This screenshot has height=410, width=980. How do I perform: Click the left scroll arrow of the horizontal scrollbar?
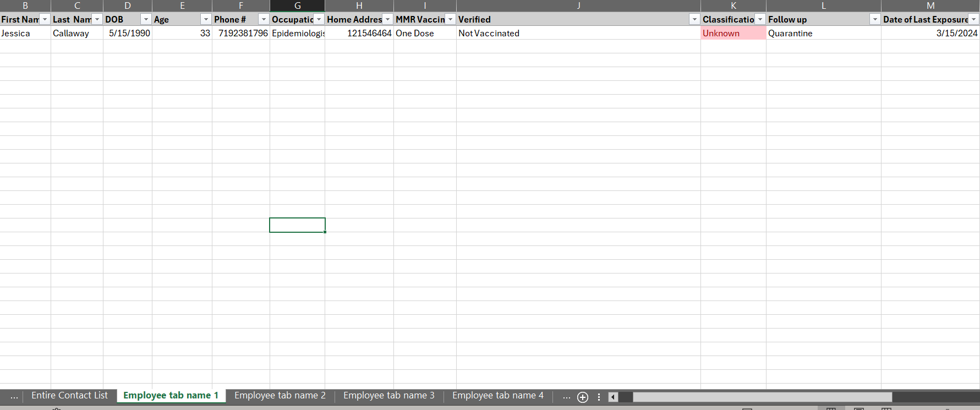[613, 397]
